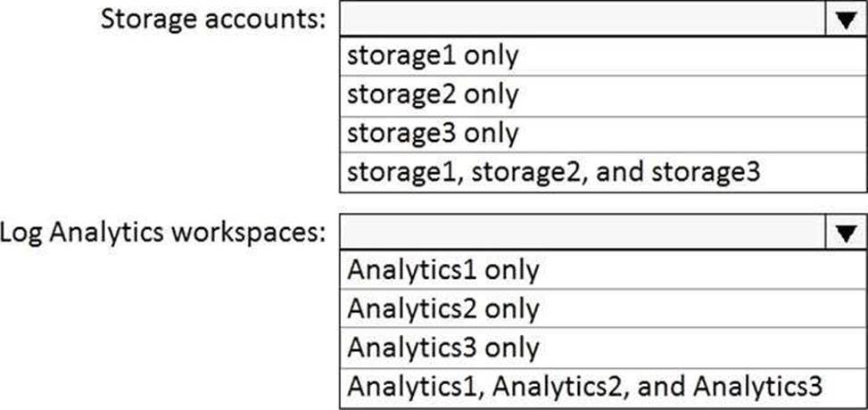Select "Analytics1, Analytics2, and Analytics3" option
Viewport: 868px width, 410px height.
(x=584, y=387)
